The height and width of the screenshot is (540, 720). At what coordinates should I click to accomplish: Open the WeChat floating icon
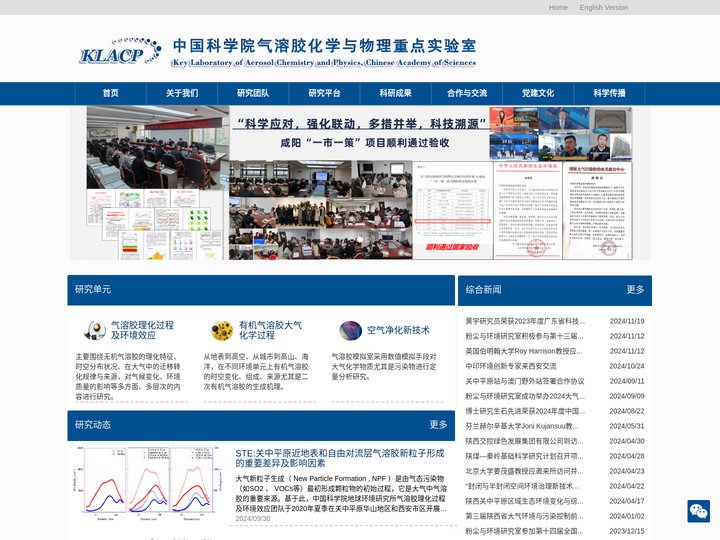coord(698,511)
